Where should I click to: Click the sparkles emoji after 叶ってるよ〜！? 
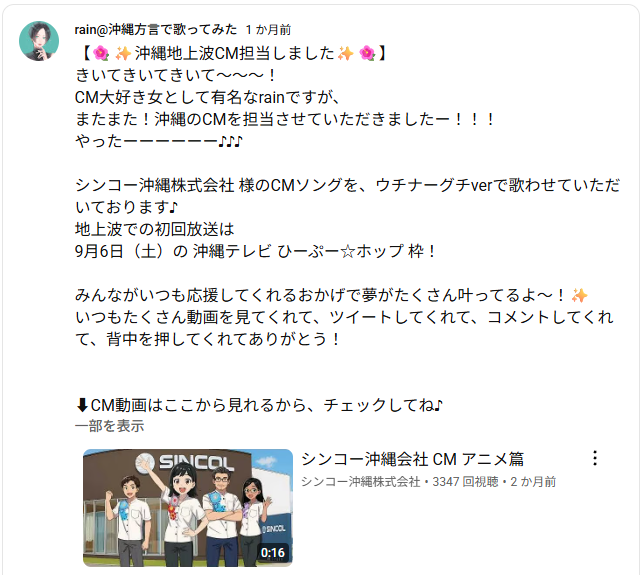click(579, 295)
